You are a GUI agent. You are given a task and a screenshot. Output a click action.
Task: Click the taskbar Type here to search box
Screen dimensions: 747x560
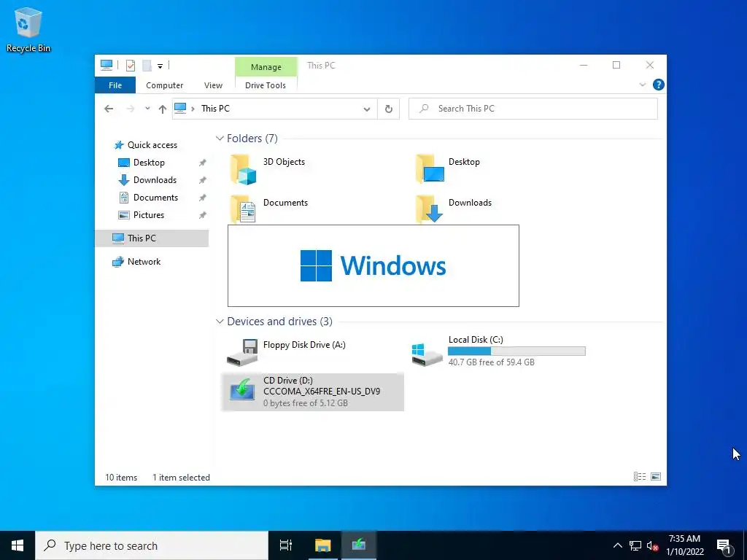(152, 545)
